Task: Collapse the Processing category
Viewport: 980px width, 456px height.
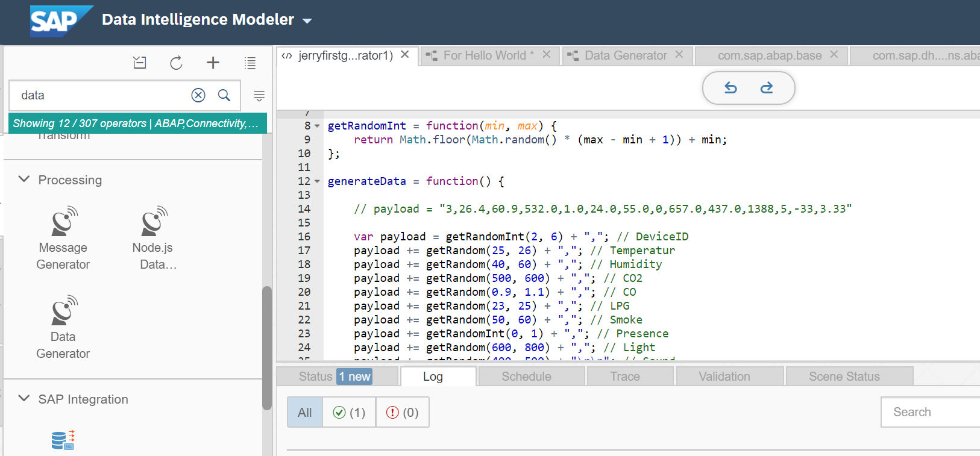Action: (x=24, y=180)
